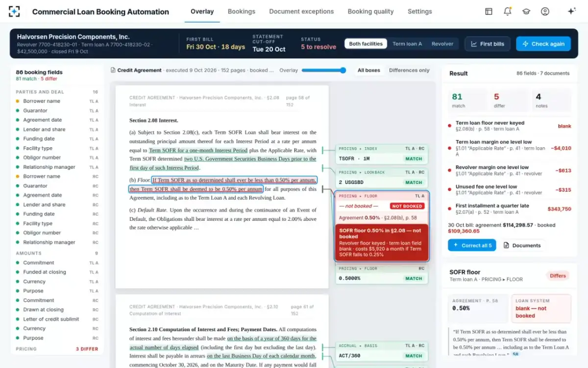
Task: Select Guarantor RC field
Action: click(x=57, y=186)
